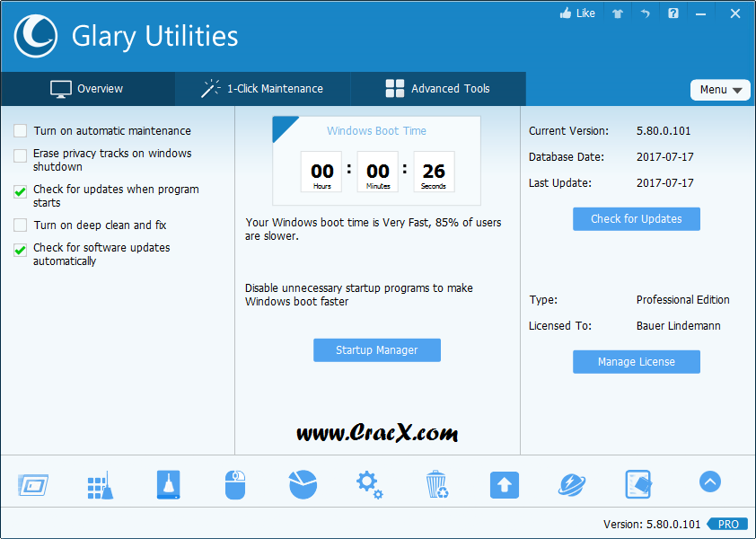The height and width of the screenshot is (539, 756).
Task: Click the 'Type:' label
Action: [x=543, y=300]
